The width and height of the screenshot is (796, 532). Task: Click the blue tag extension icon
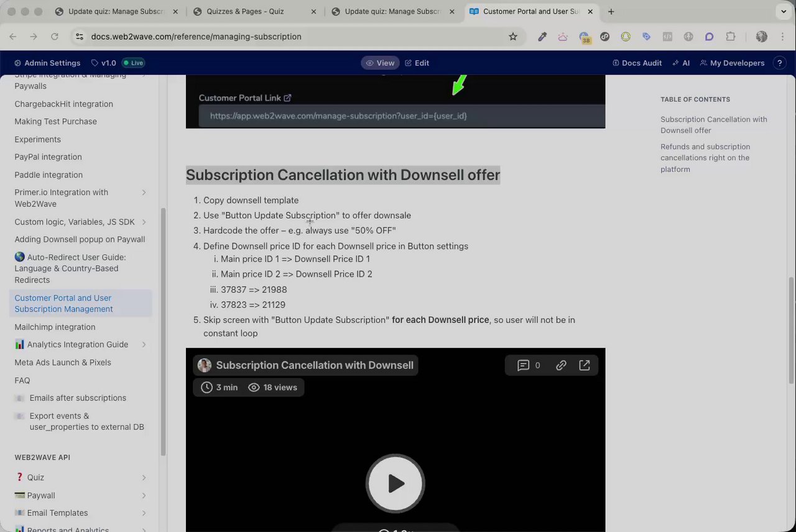click(646, 37)
